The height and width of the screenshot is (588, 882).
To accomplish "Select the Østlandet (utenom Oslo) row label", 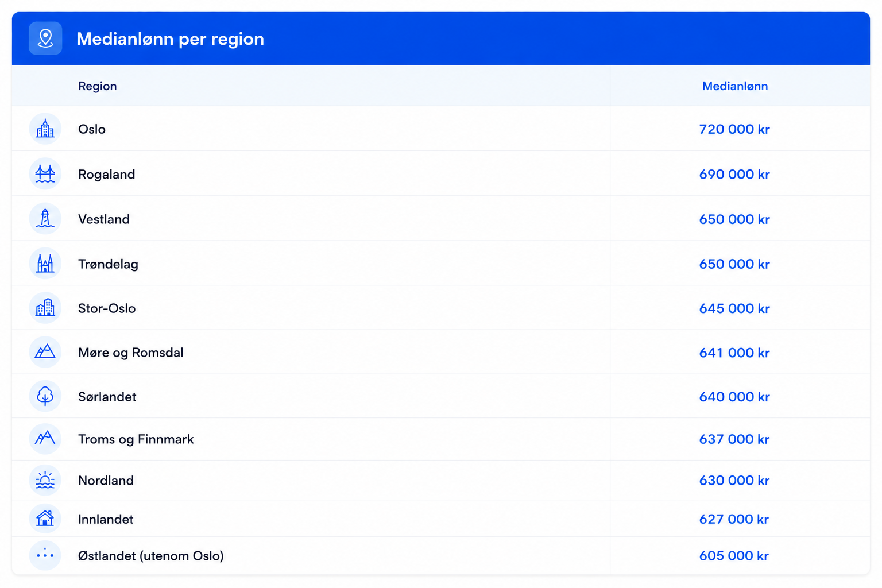I will coord(151,556).
